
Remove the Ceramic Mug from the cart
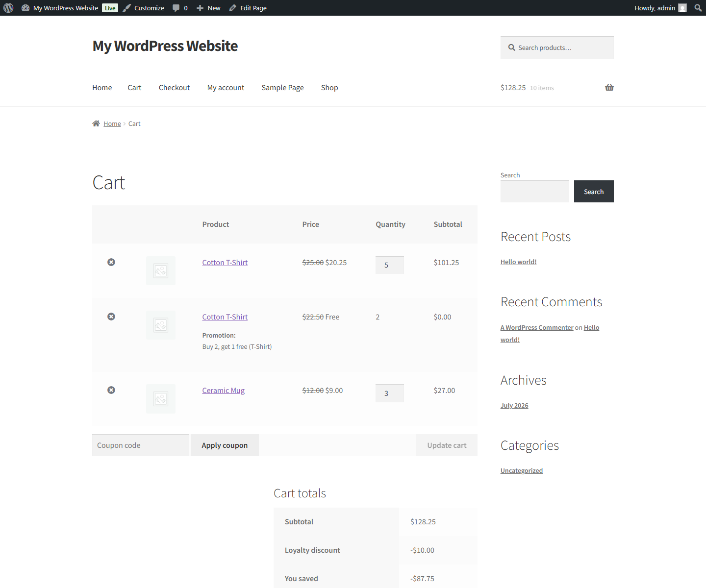pos(111,390)
